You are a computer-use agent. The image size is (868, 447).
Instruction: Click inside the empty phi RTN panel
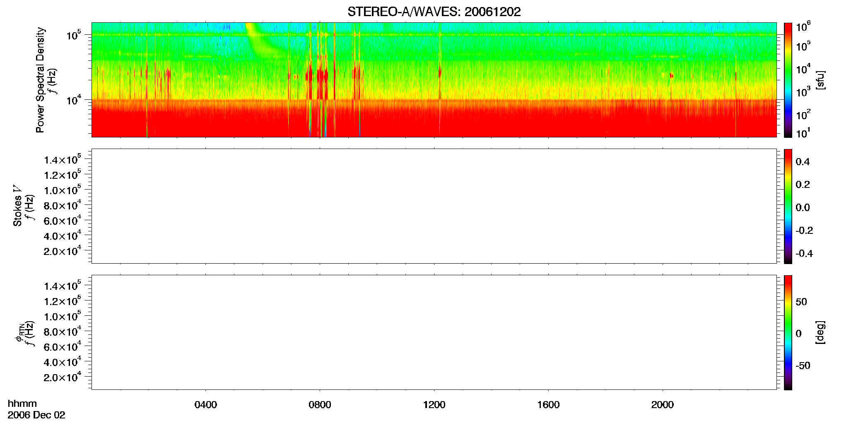pyautogui.click(x=434, y=332)
